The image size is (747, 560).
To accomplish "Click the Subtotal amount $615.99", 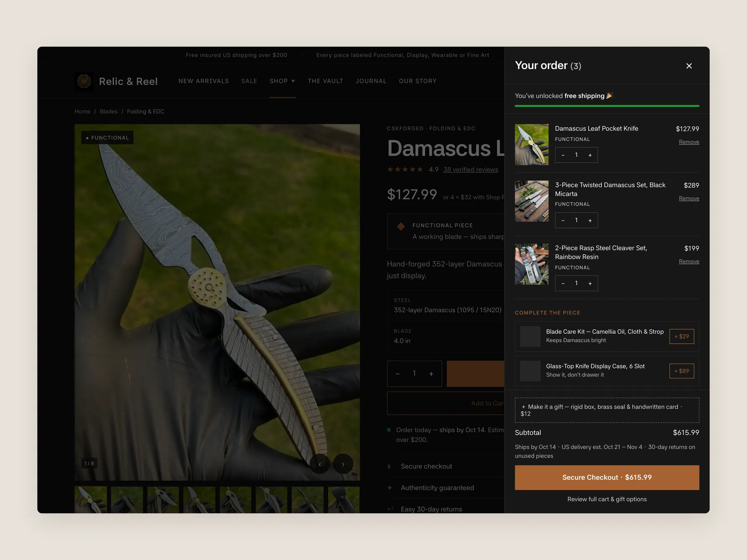I will (x=686, y=433).
